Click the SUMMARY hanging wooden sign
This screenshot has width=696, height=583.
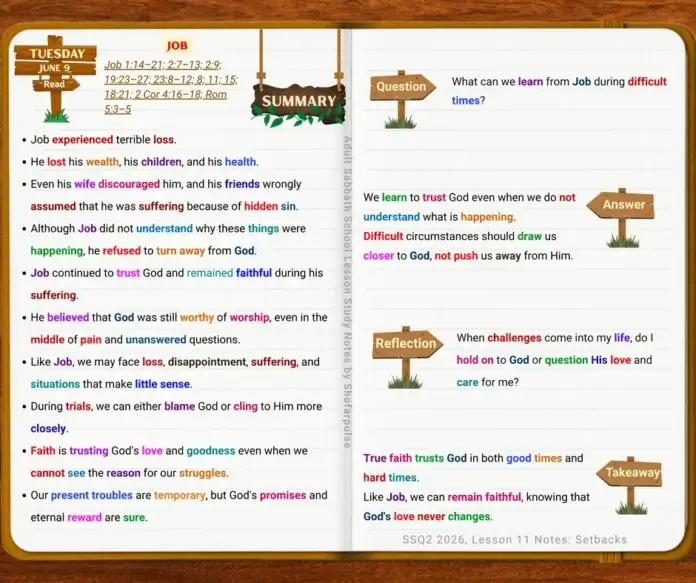coord(298,103)
